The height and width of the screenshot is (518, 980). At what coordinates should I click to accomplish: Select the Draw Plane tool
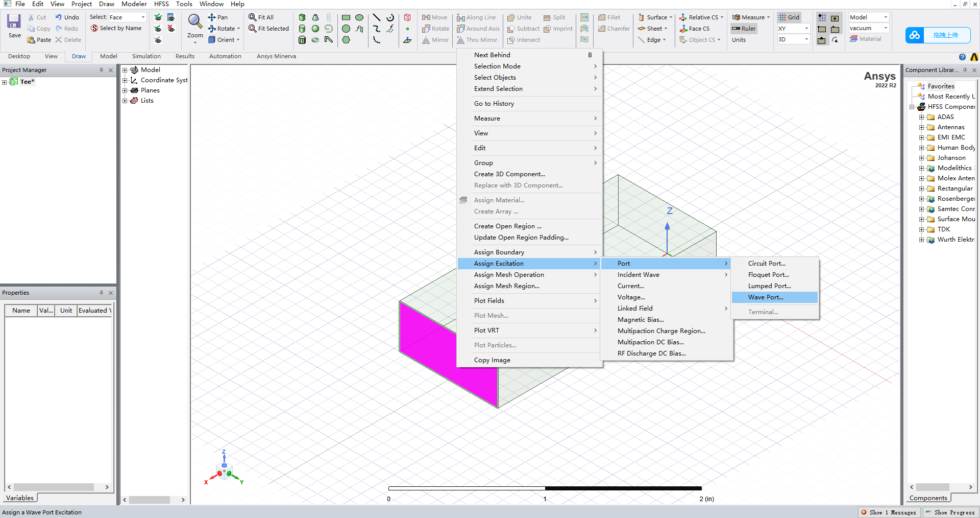(x=407, y=40)
